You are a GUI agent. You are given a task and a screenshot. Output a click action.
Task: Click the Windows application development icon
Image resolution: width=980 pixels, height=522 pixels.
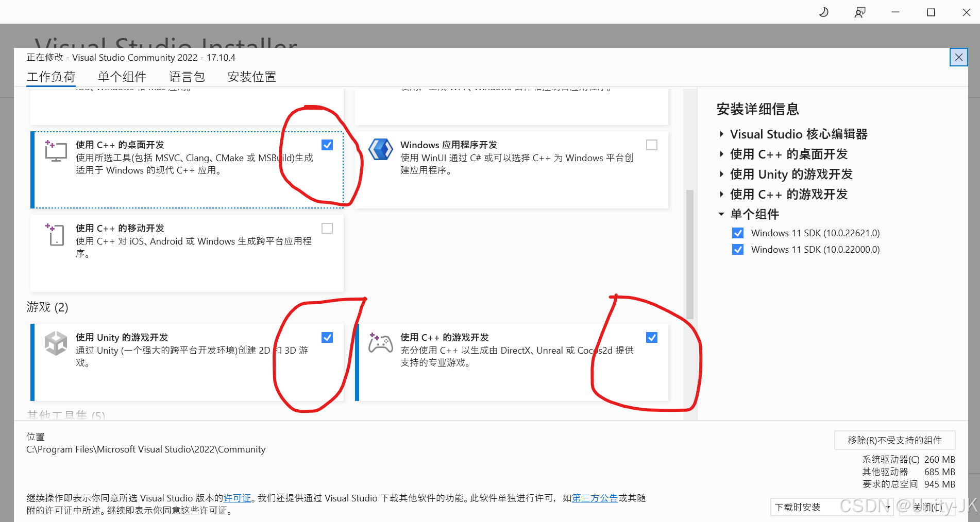click(x=381, y=150)
